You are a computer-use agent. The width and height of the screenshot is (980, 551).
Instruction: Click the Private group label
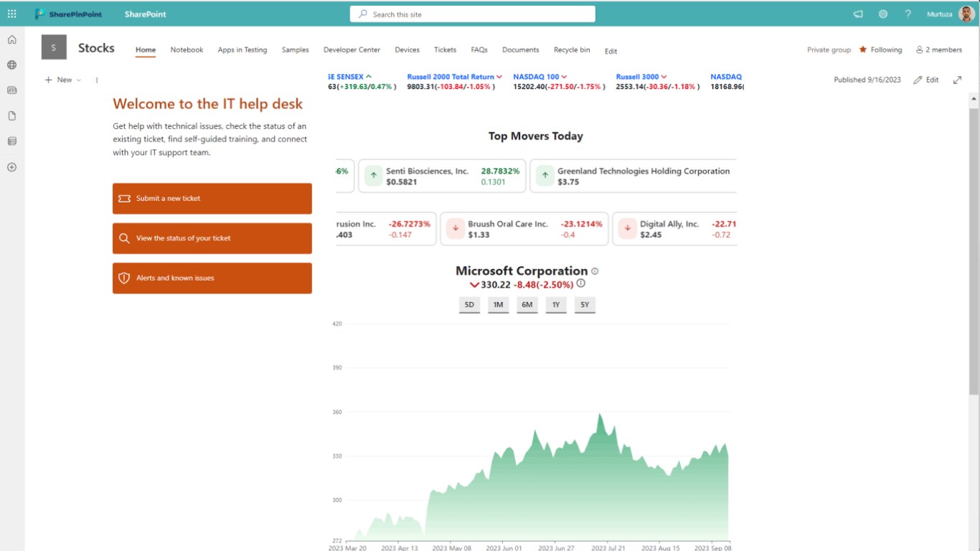point(829,50)
